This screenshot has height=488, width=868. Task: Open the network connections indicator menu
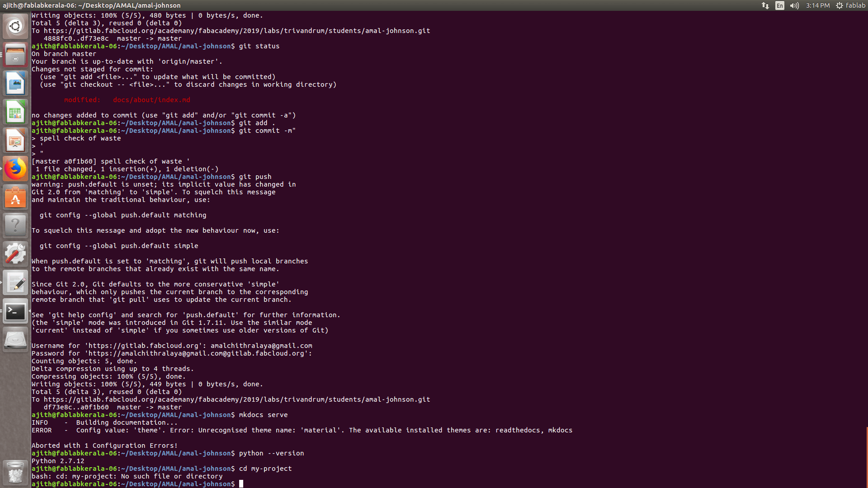765,5
